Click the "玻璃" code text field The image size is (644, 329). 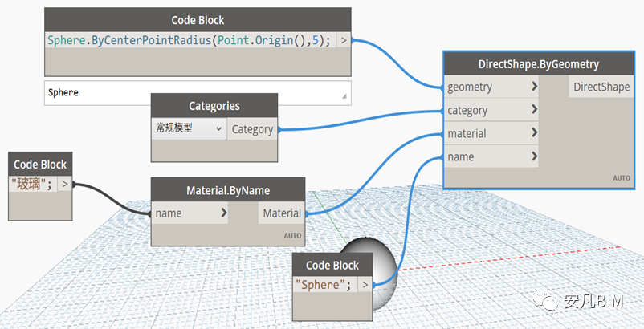tap(31, 185)
